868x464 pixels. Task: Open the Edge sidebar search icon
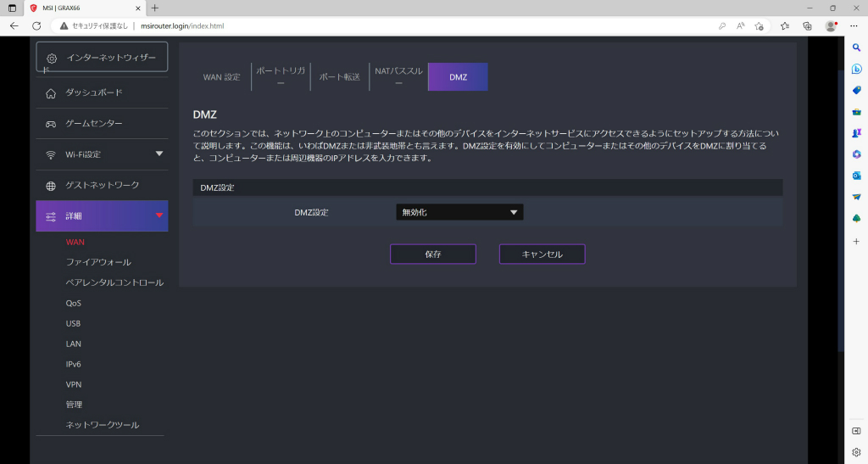856,48
